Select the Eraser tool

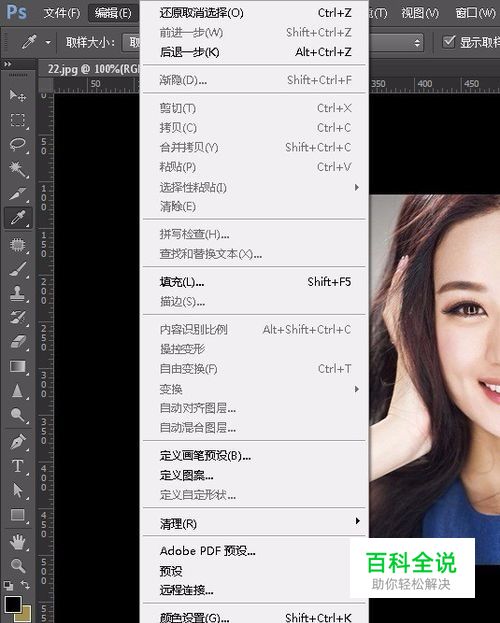[x=17, y=342]
